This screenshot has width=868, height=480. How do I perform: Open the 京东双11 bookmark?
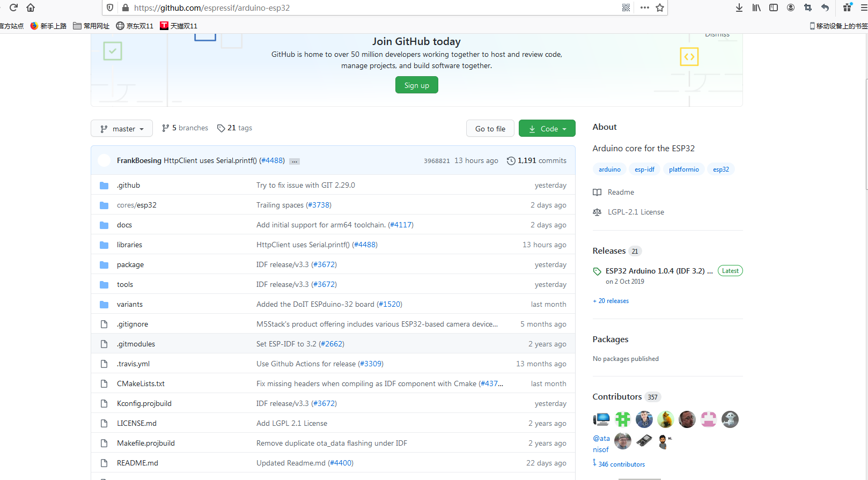click(x=135, y=26)
